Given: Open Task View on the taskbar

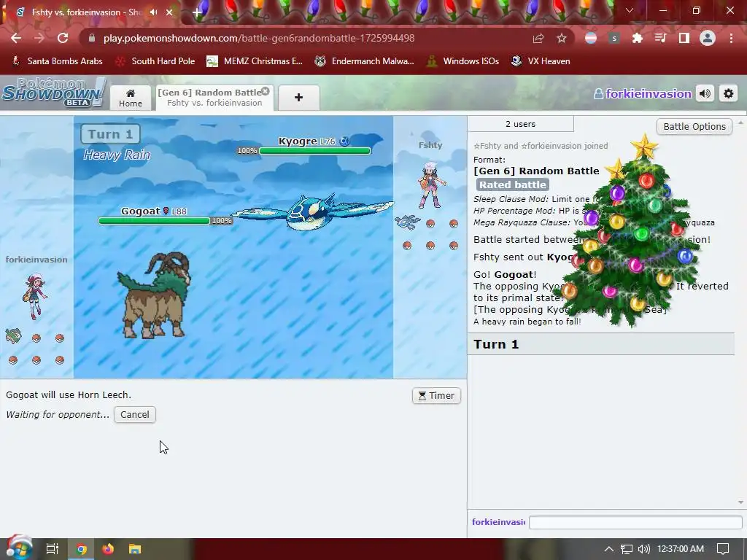Looking at the screenshot, I should tap(53, 549).
